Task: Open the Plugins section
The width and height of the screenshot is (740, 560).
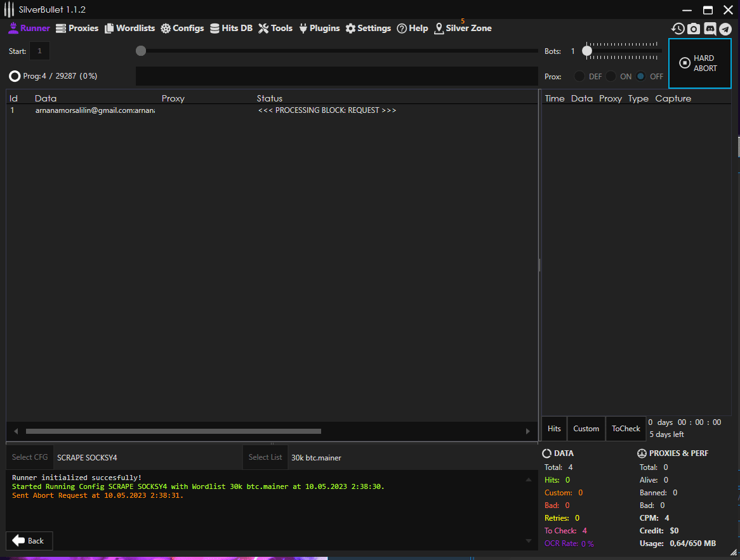Action: click(319, 28)
